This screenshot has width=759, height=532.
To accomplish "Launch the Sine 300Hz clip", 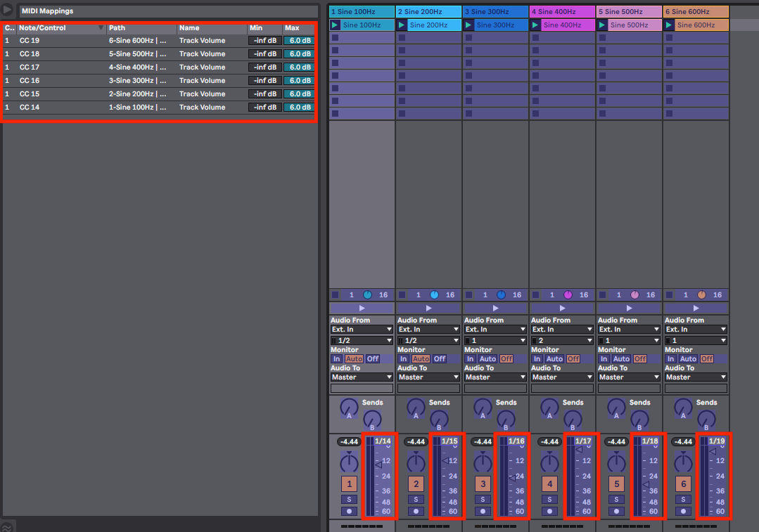I will coord(468,25).
